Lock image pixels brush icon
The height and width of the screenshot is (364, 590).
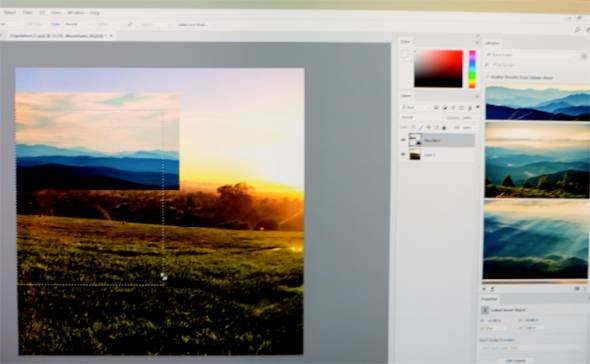[x=421, y=128]
